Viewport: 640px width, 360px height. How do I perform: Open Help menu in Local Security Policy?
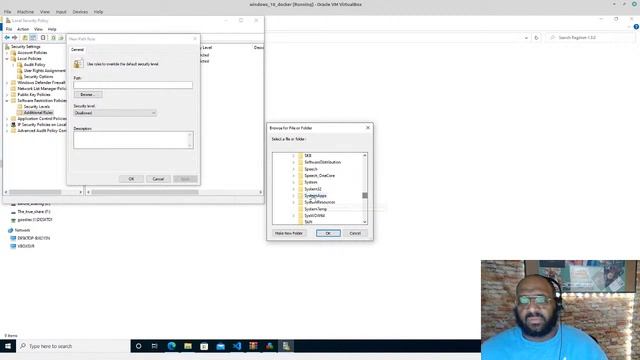click(52, 29)
